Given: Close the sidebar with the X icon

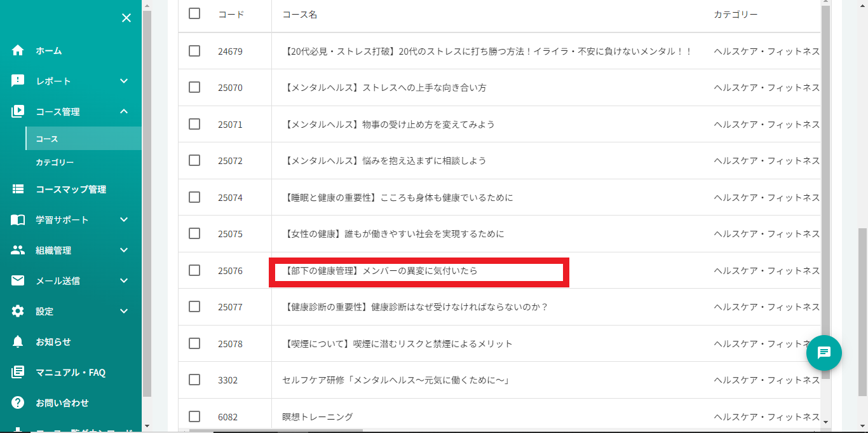Looking at the screenshot, I should click(126, 18).
